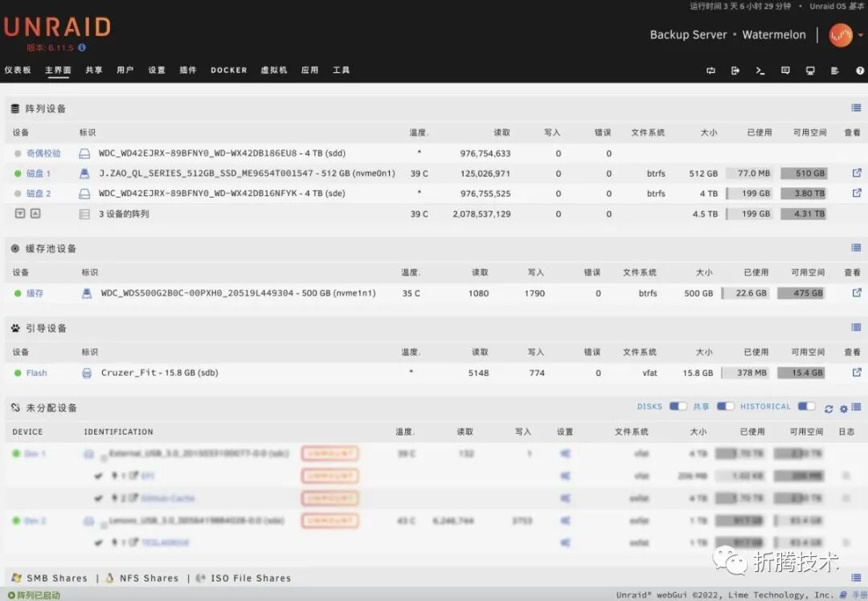Click the help question mark icon
Viewport: 868px width, 601px height.
coord(860,70)
